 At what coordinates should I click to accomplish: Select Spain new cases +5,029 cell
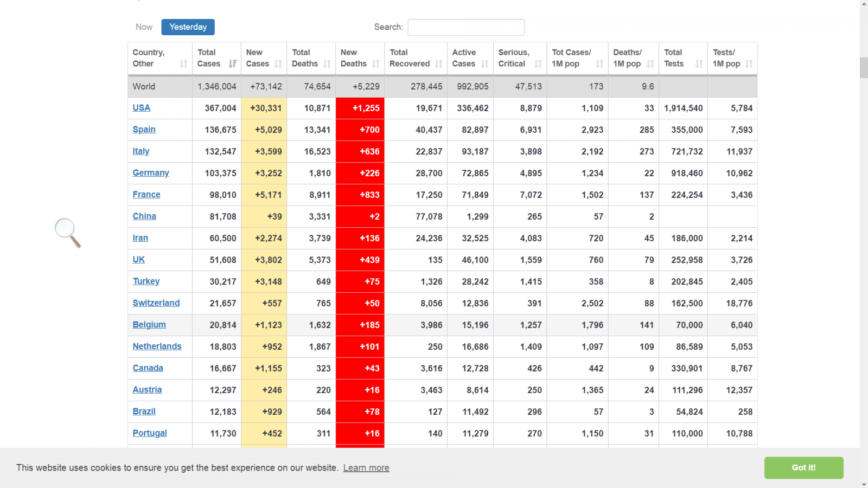(x=264, y=130)
